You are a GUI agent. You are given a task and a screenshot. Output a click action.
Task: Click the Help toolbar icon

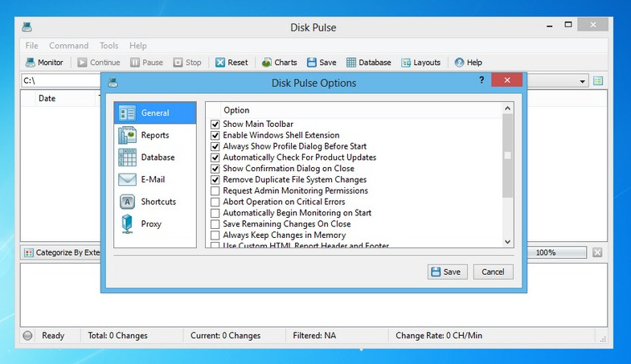click(x=459, y=63)
